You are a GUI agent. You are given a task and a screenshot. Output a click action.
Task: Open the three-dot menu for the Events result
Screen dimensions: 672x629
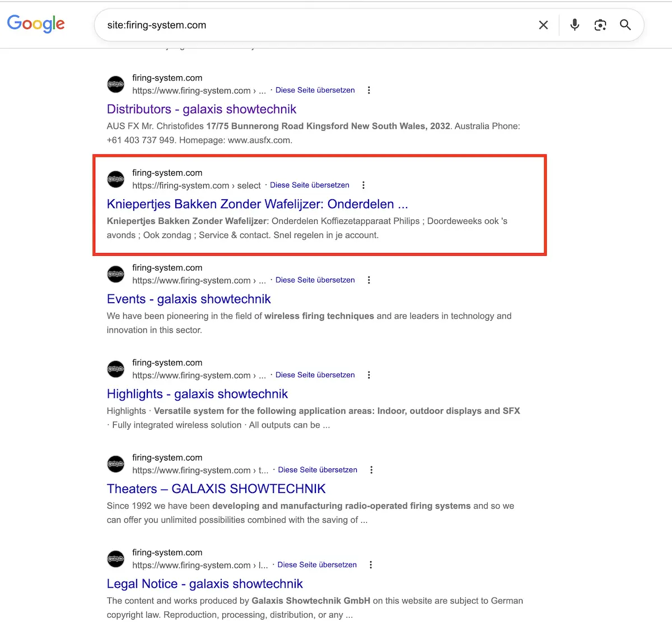point(369,280)
